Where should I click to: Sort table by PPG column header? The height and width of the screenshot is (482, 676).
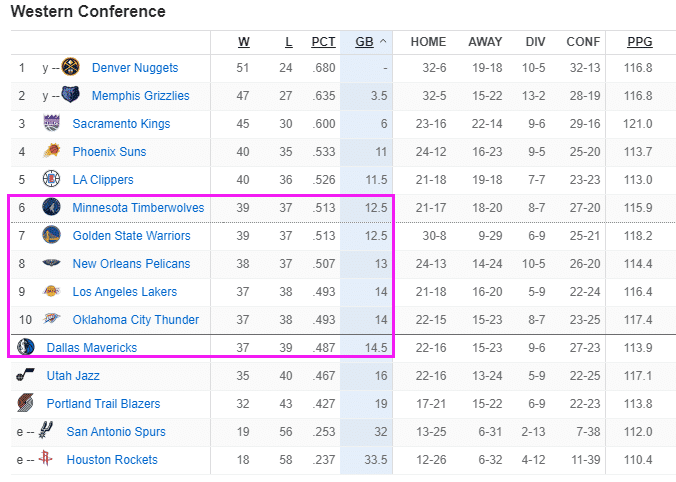pos(639,42)
